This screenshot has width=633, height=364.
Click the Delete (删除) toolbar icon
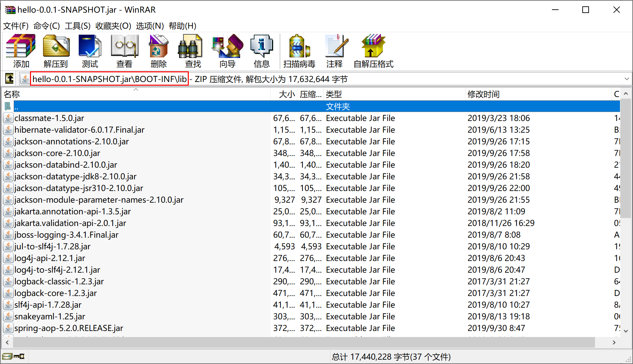[159, 51]
